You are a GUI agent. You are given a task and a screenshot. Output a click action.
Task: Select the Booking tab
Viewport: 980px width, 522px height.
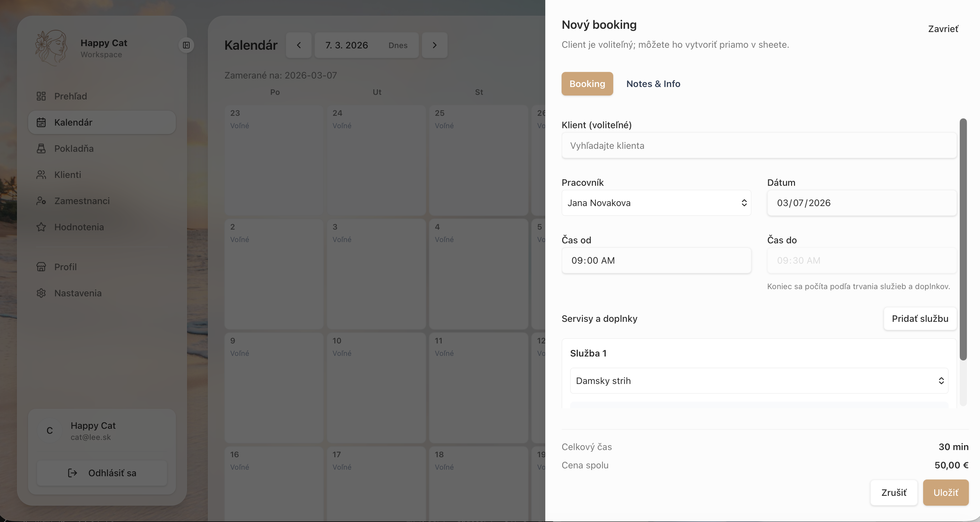(x=587, y=84)
